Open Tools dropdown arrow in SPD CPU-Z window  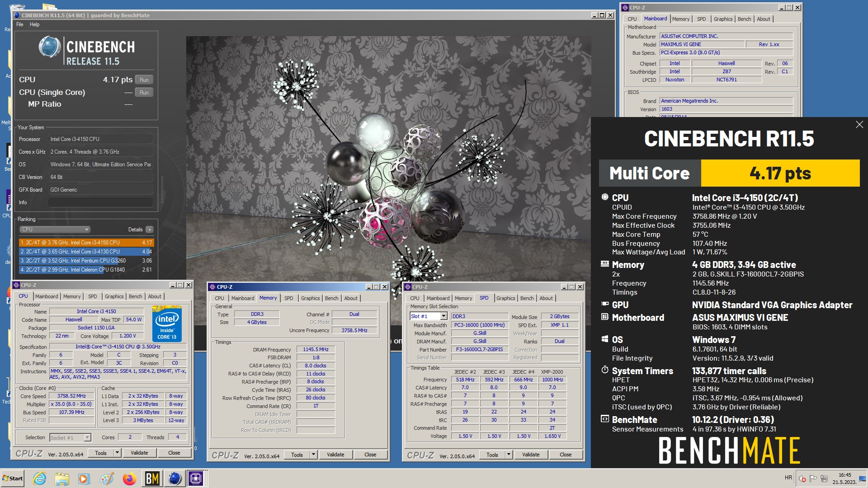click(509, 455)
